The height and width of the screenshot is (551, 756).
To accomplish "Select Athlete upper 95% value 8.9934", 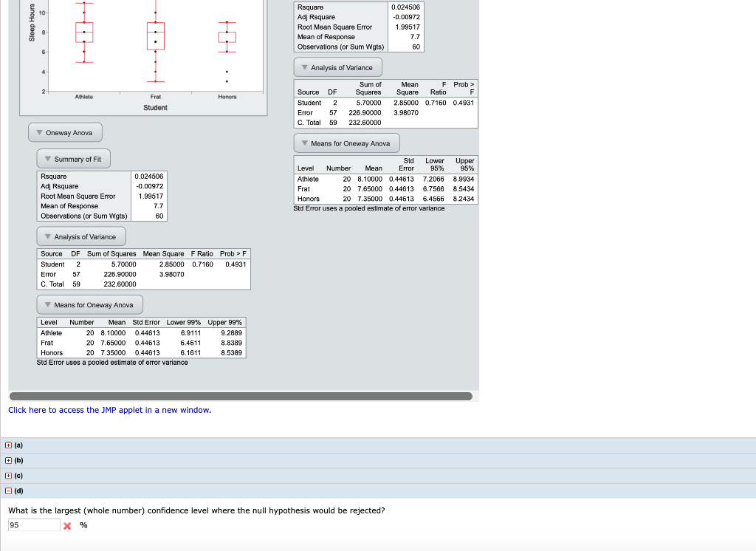I will click(464, 179).
